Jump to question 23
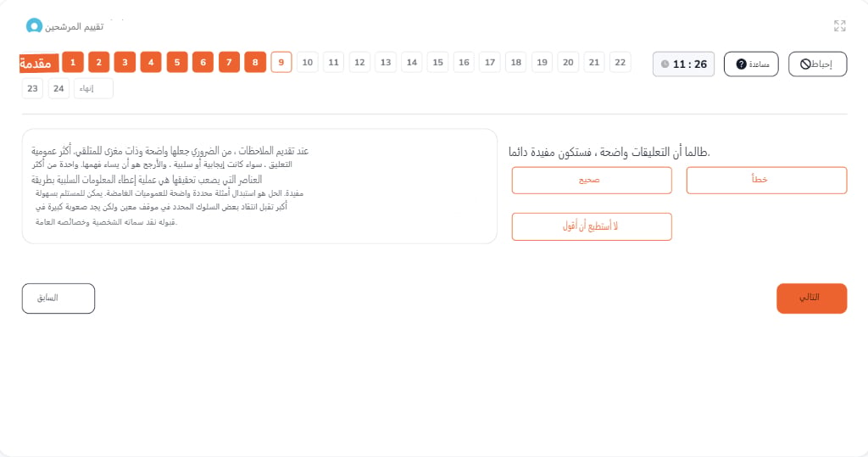 tap(33, 89)
